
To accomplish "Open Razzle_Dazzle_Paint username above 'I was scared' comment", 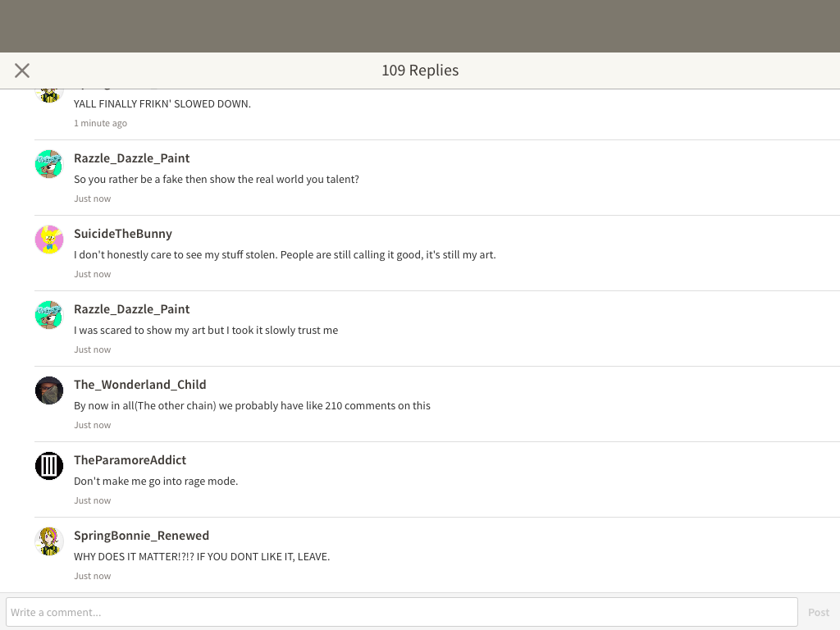I will [132, 309].
